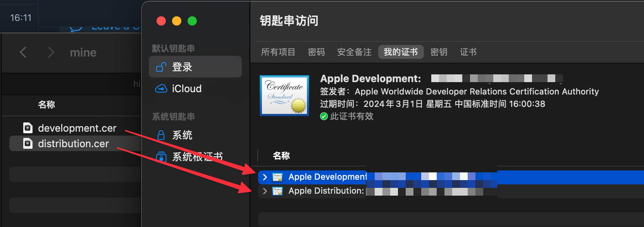Switch to the 所有项目 tab
The image size is (644, 227).
278,52
